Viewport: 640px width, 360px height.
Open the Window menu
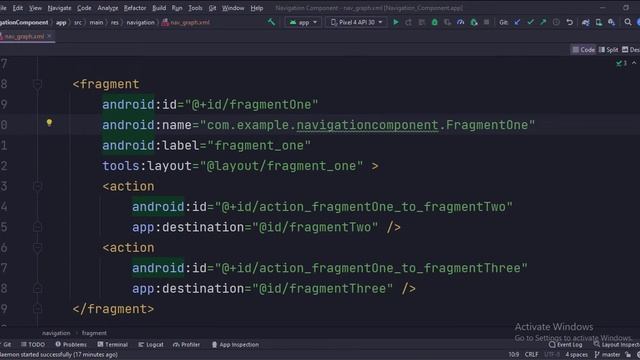click(233, 8)
